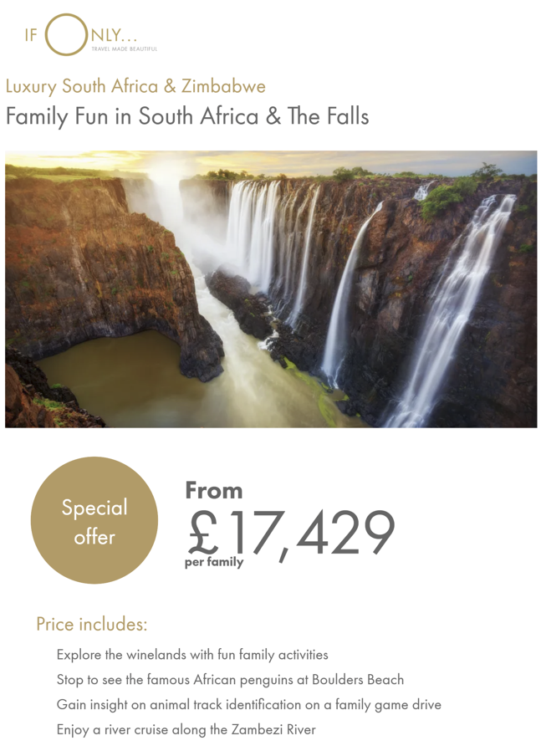Click the 'Travel Made Beautiful' tagline
541x756 pixels.
tap(124, 49)
